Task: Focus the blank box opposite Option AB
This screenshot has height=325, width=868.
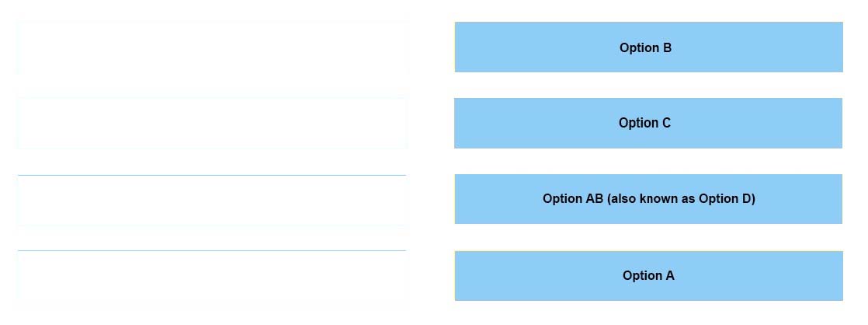Action: 212,200
